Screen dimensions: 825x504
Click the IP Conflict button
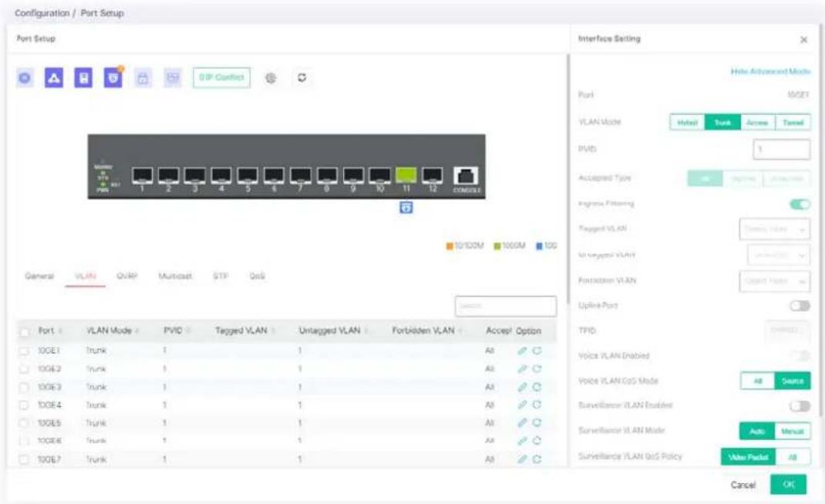(221, 78)
